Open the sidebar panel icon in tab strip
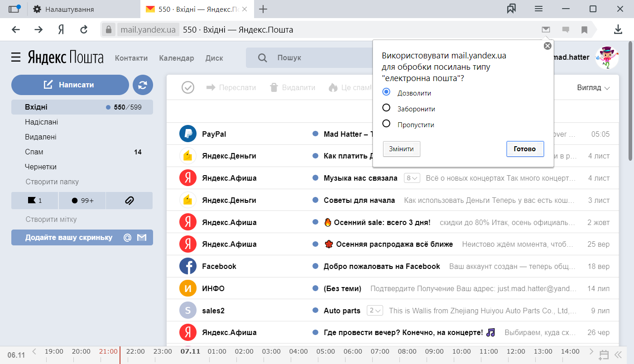 tap(14, 9)
